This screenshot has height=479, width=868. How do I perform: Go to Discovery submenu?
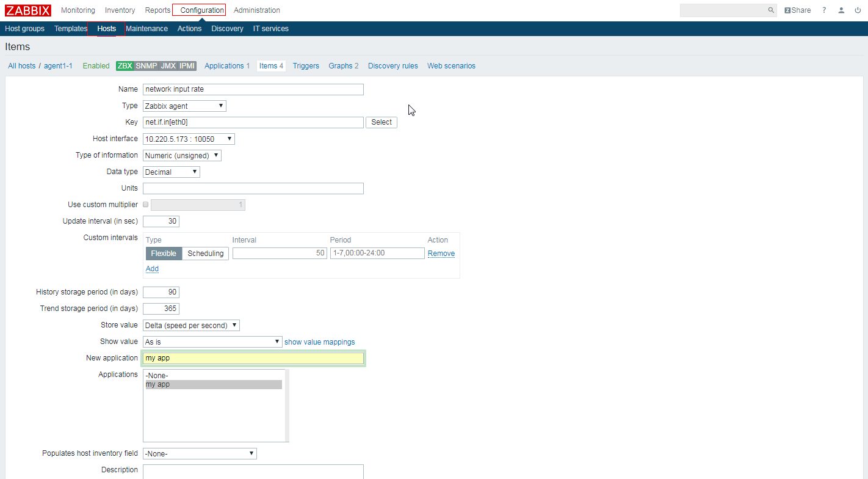coord(227,29)
